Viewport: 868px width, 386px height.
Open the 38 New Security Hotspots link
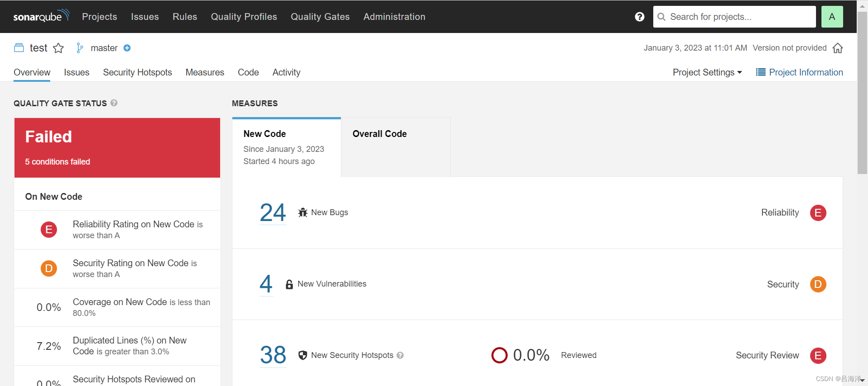pyautogui.click(x=273, y=355)
